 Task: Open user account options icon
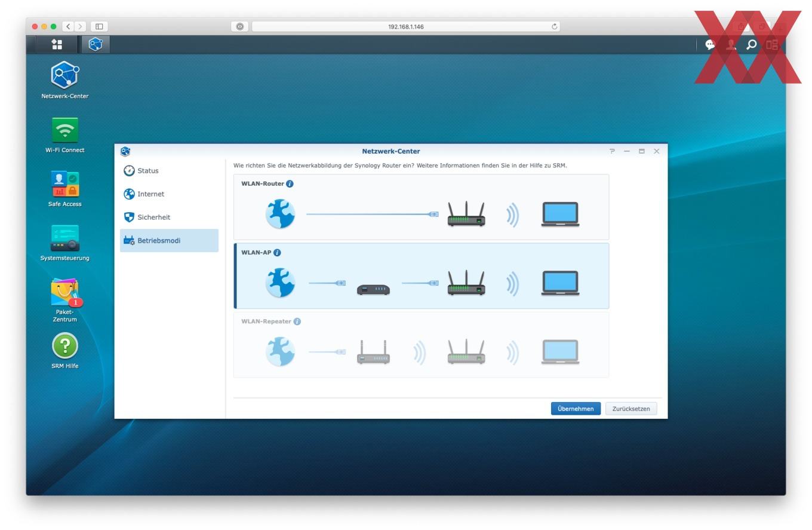pos(731,45)
